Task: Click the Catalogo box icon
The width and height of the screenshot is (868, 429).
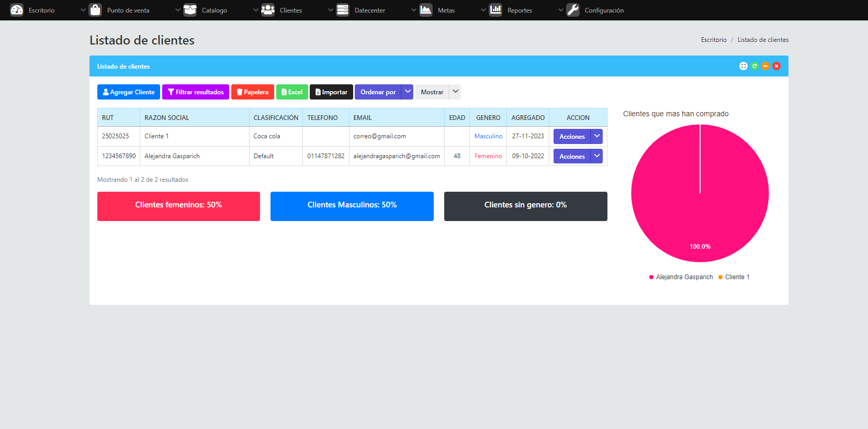Action: (x=190, y=10)
